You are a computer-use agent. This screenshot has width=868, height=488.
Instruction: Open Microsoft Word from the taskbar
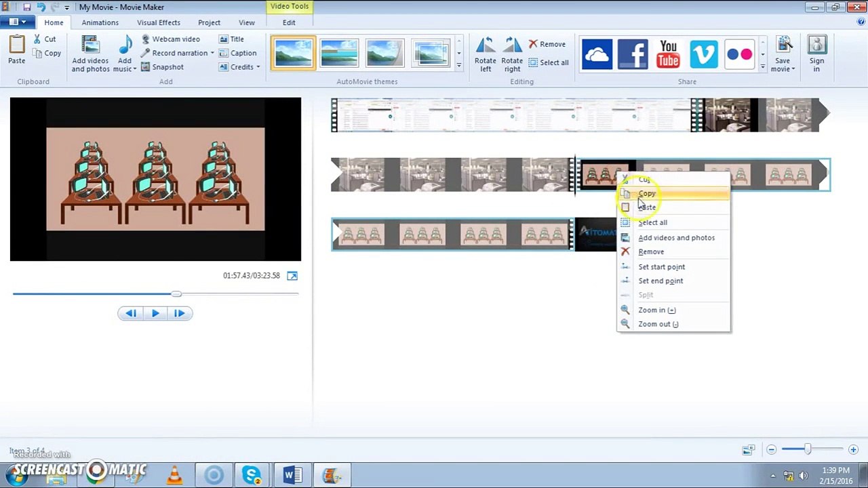click(292, 475)
